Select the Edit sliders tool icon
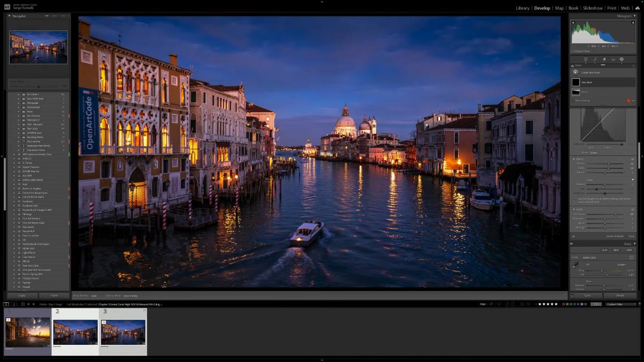Viewport: 644px width, 362px height. pyautogui.click(x=586, y=60)
